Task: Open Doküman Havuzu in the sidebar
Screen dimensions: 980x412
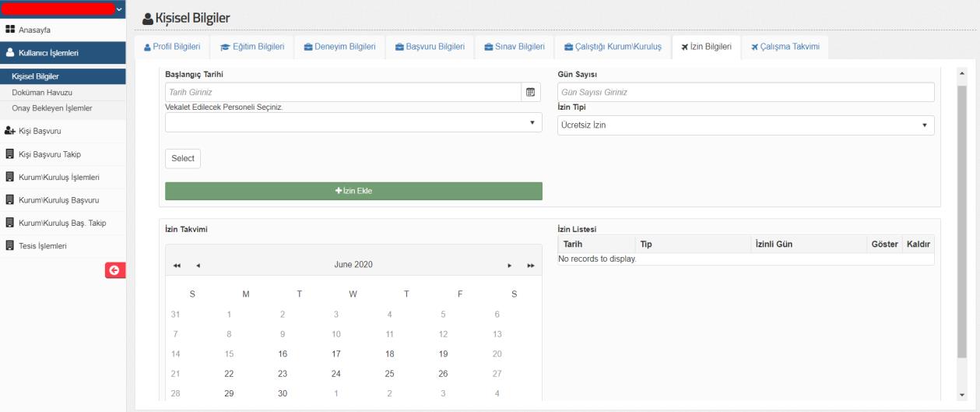Action: pos(42,92)
